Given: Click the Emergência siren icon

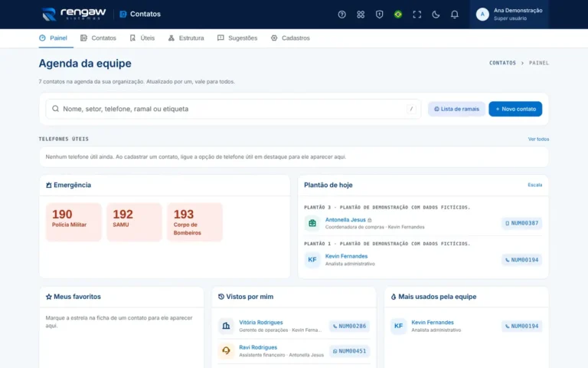Looking at the screenshot, I should point(49,185).
